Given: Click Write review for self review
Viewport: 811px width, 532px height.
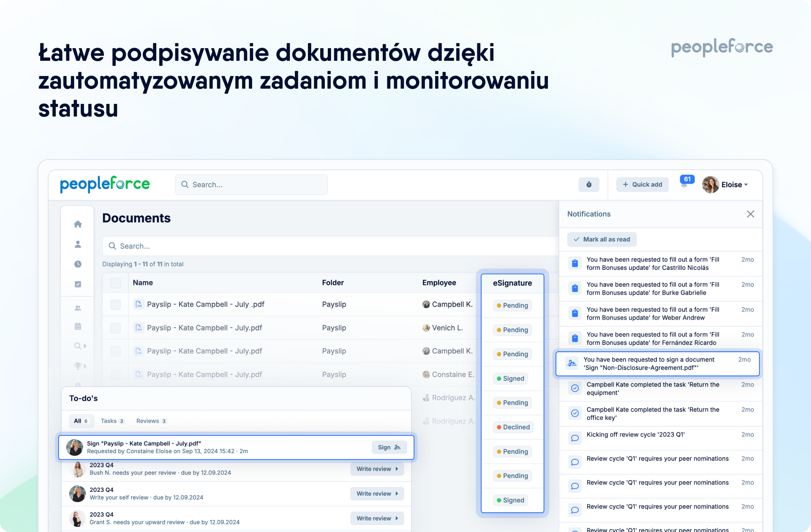Looking at the screenshot, I should [377, 494].
